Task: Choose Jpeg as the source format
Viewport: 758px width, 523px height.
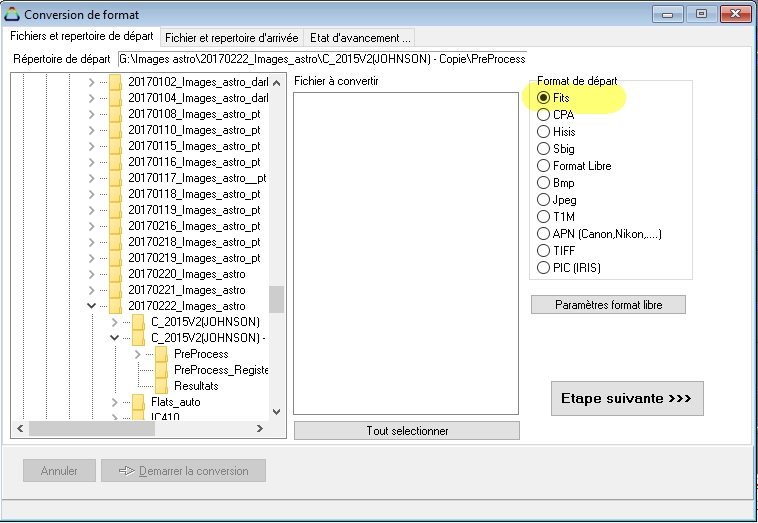Action: [x=544, y=200]
